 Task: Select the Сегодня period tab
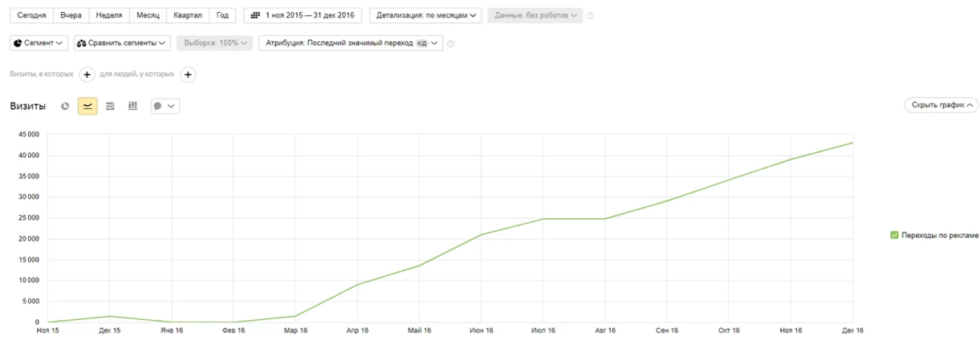pos(32,15)
